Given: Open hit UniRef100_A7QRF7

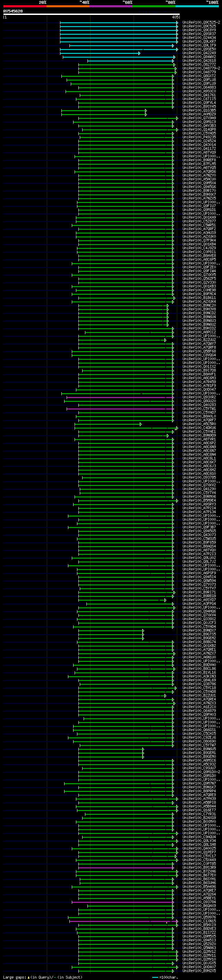Looking at the screenshot, I should (199, 420).
